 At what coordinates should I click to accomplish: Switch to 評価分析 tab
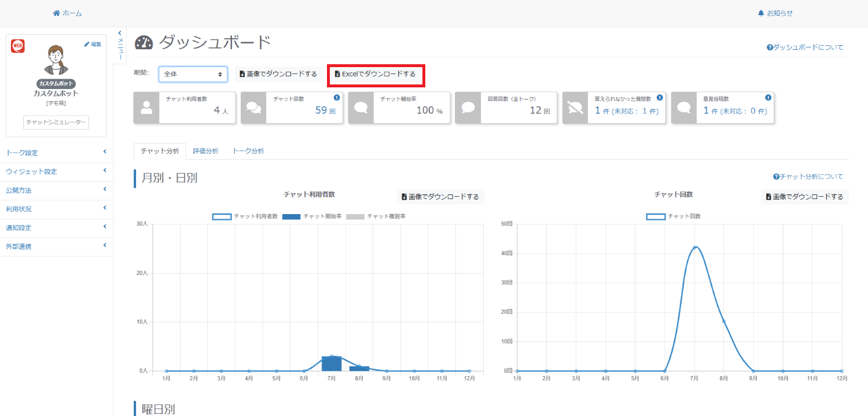pyautogui.click(x=205, y=151)
